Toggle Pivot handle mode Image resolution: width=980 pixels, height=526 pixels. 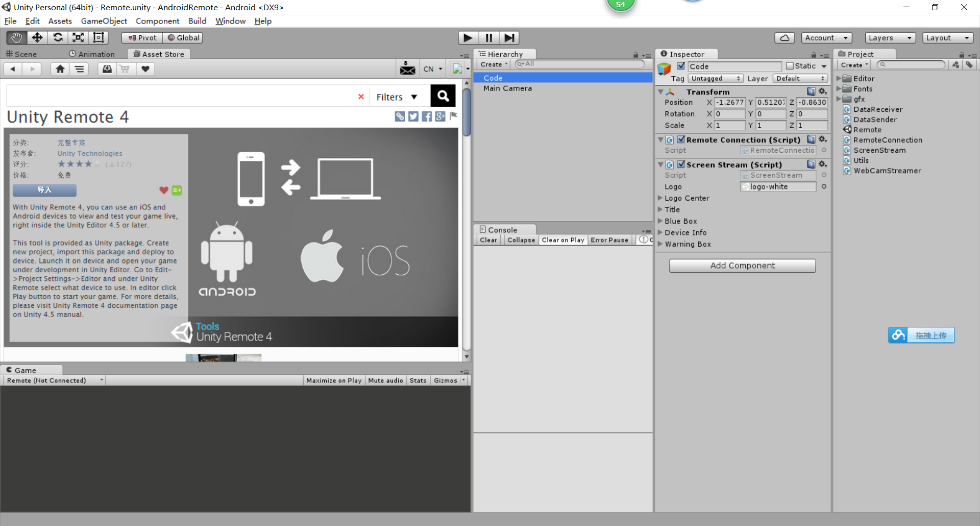tap(142, 38)
